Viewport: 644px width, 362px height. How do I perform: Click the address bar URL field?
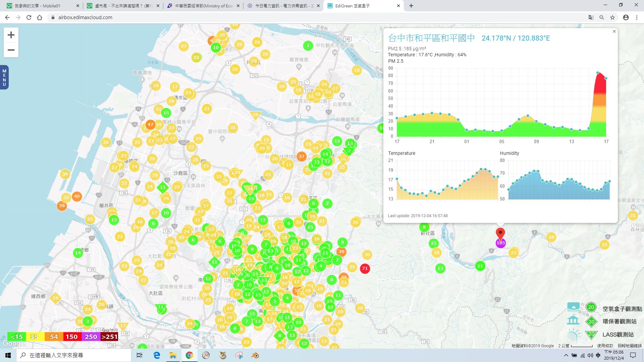(x=315, y=17)
